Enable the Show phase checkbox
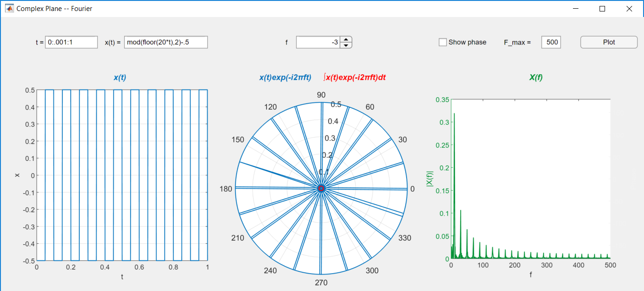 (443, 42)
